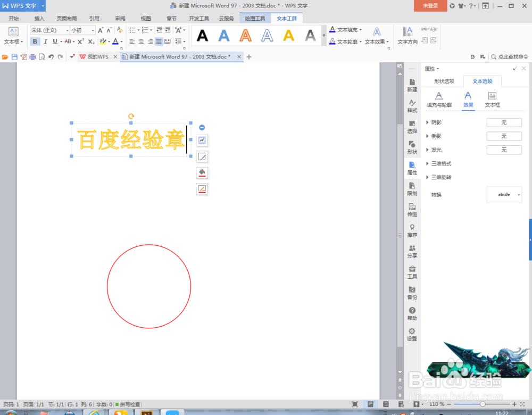
Task: Open the 绘图工具 (Drawing Tools) ribbon tab
Action: coord(255,18)
